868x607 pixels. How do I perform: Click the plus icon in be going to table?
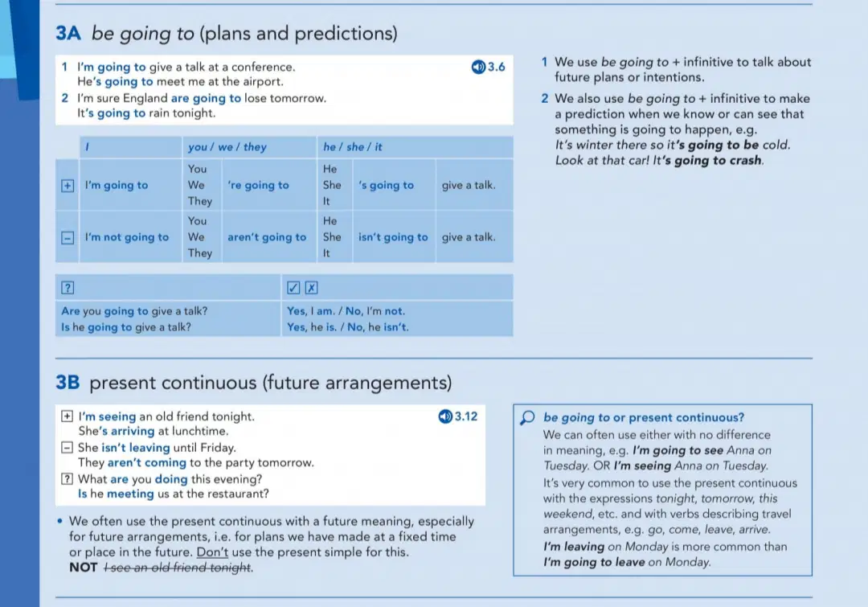click(x=68, y=186)
